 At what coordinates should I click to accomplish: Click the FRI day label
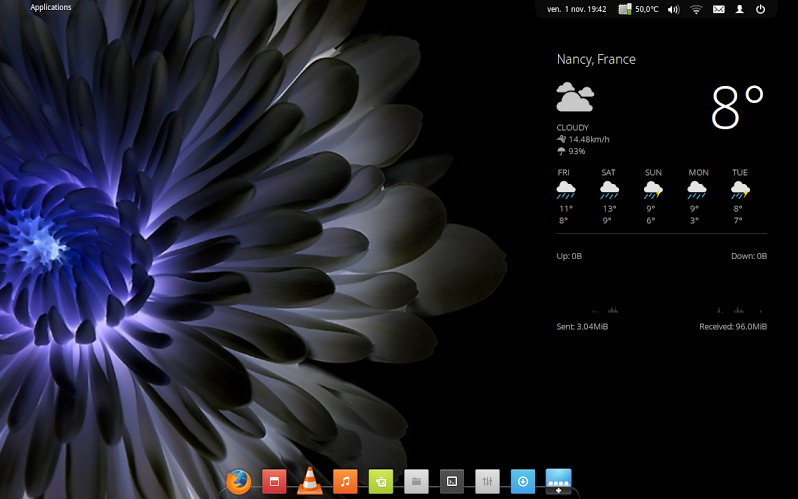(563, 173)
